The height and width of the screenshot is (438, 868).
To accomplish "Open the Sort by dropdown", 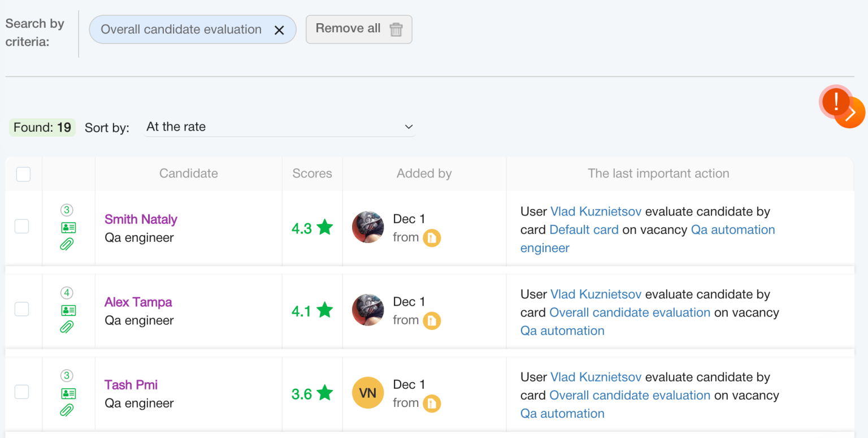I will [279, 127].
